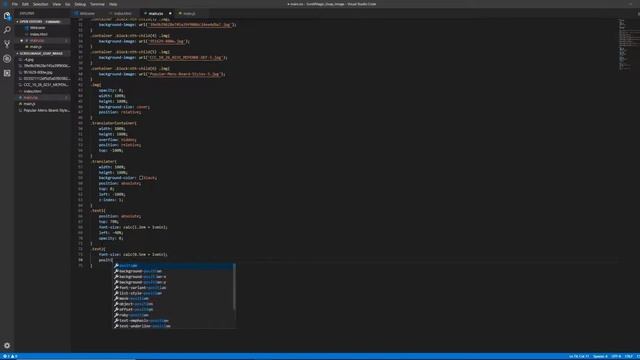Open the Debug view in activity bar
The width and height of the screenshot is (640, 360).
point(7,59)
